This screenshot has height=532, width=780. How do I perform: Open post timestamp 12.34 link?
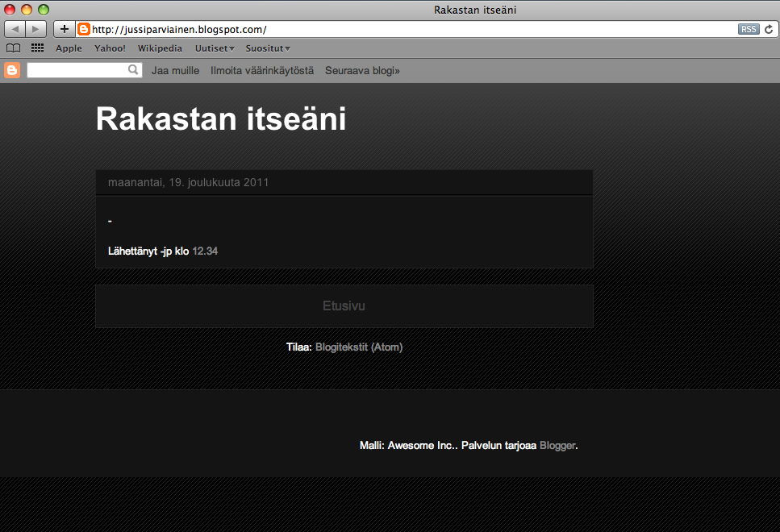(x=205, y=251)
